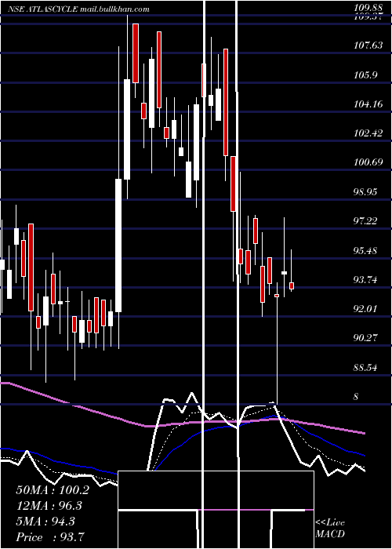Select the 109.88 price axis label

[x=368, y=7]
